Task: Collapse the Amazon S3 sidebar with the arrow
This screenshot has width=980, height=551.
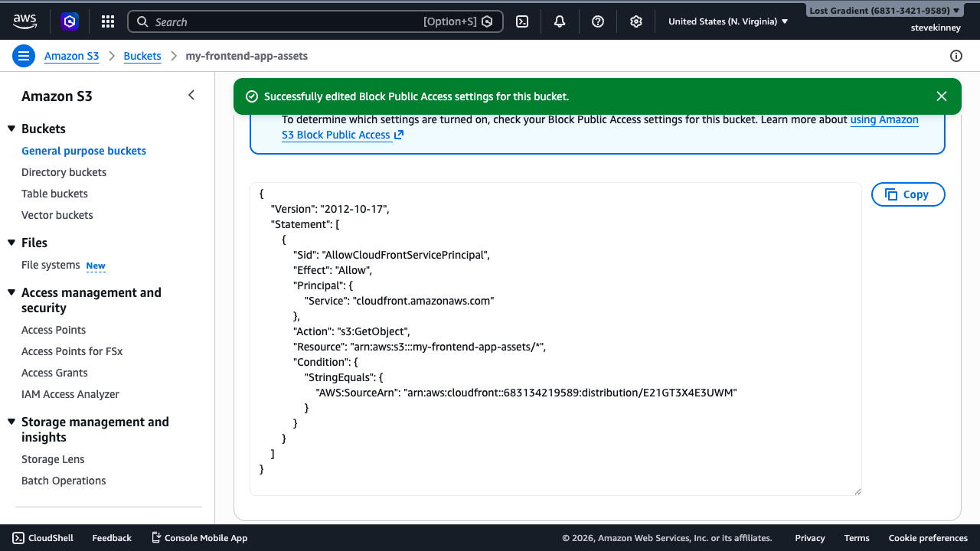Action: [x=191, y=95]
